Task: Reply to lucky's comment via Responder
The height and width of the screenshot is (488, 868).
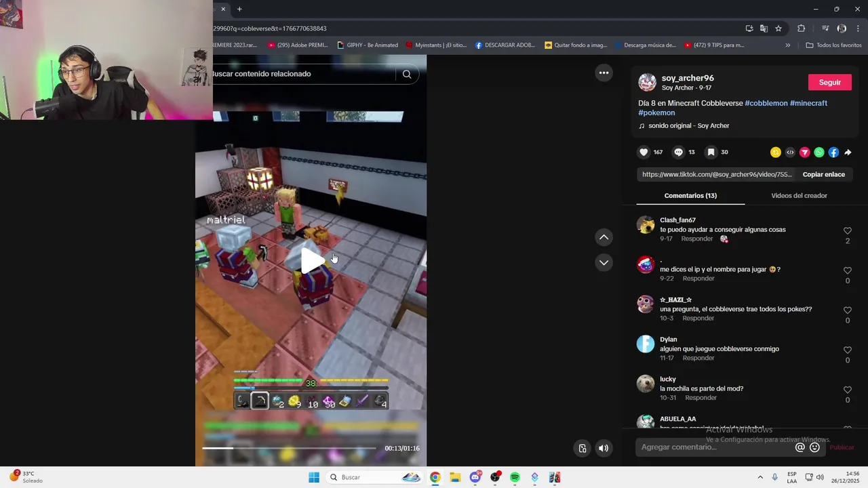Action: click(701, 398)
